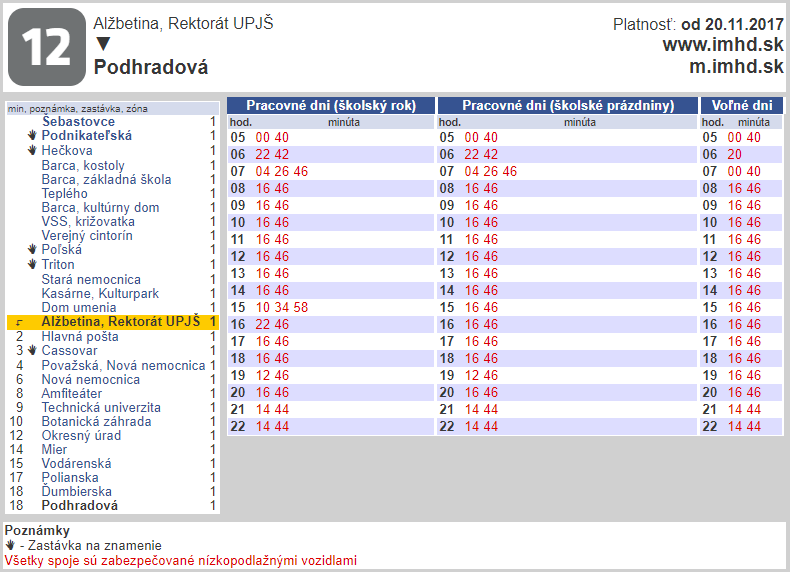Open the Vodárenská stop

click(77, 464)
